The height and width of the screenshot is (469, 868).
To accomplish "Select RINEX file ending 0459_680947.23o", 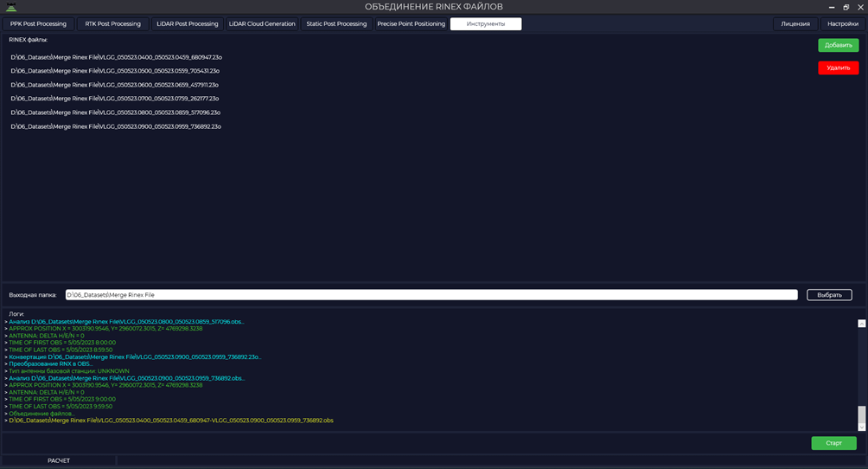I will point(116,57).
